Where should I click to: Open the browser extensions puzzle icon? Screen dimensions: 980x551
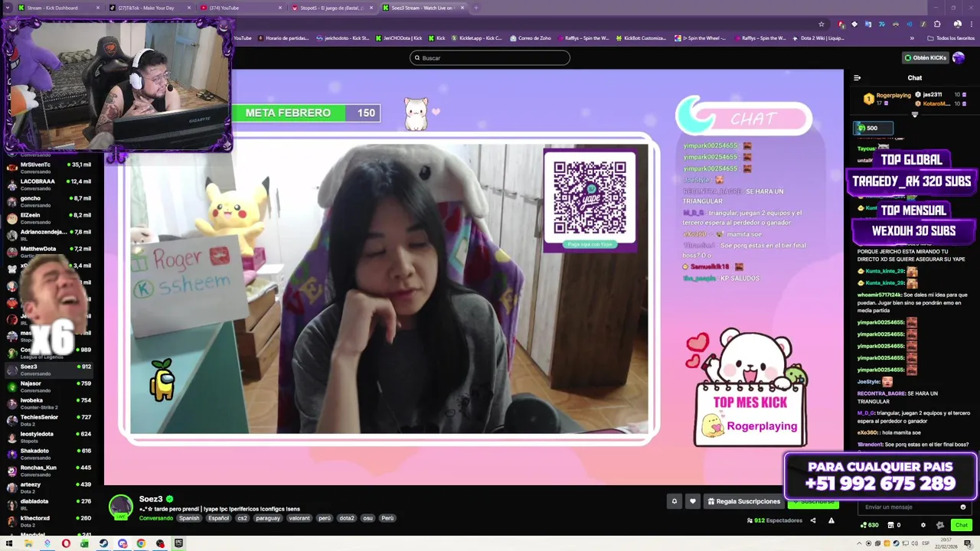tap(937, 24)
